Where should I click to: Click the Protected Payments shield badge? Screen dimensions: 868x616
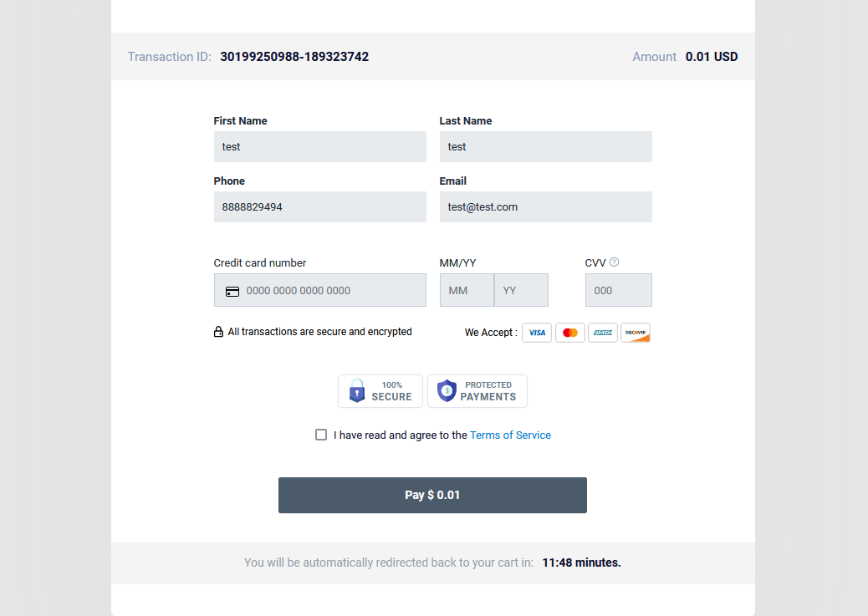477,391
